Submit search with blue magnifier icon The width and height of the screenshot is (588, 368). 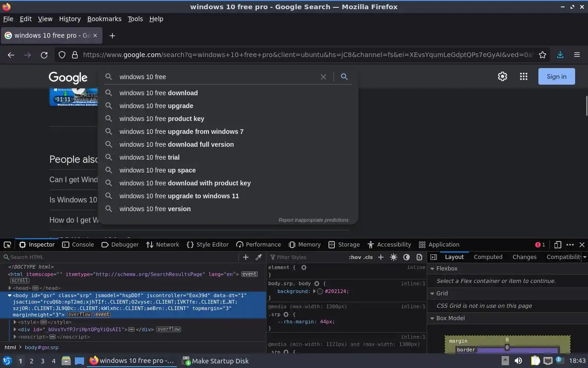(x=344, y=77)
